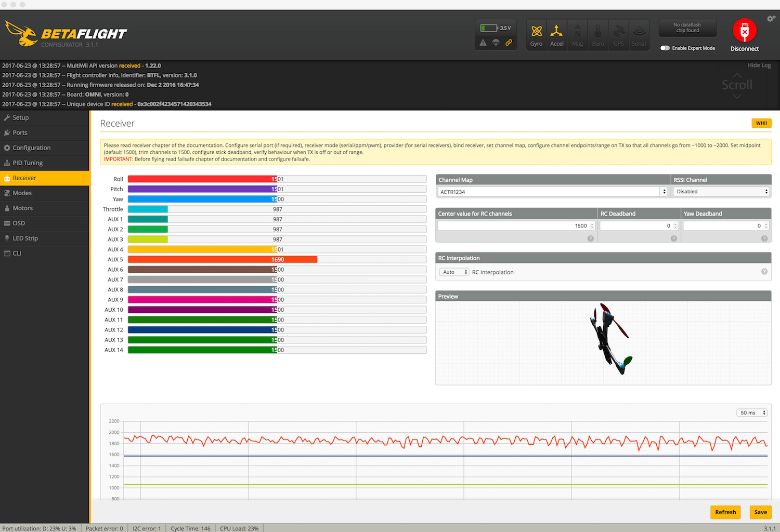
Task: Click the link status icon under battery
Action: click(509, 43)
